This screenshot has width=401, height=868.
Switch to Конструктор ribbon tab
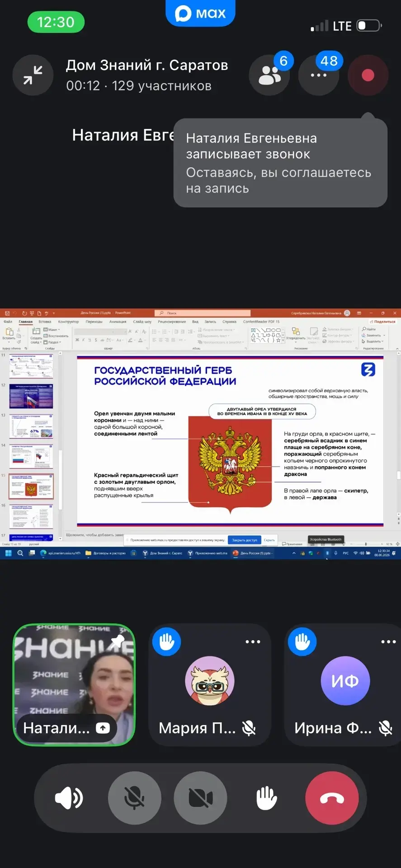point(68,322)
